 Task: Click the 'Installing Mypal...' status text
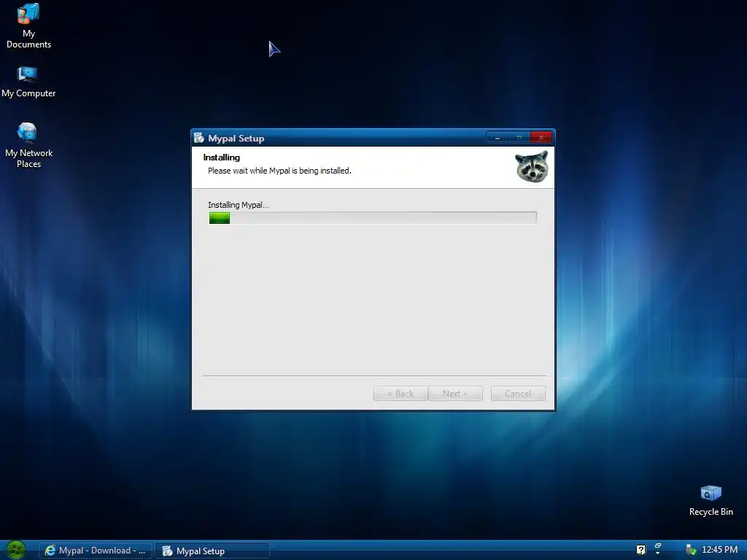[x=239, y=205]
